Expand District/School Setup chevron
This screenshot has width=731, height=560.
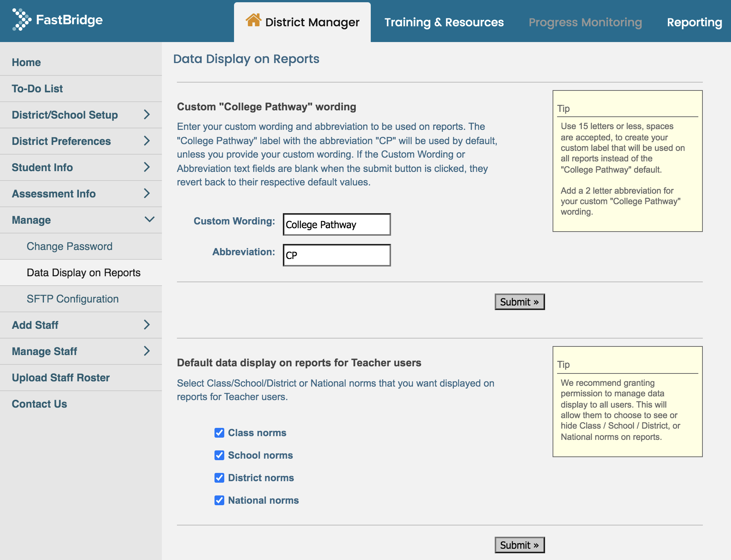(147, 114)
